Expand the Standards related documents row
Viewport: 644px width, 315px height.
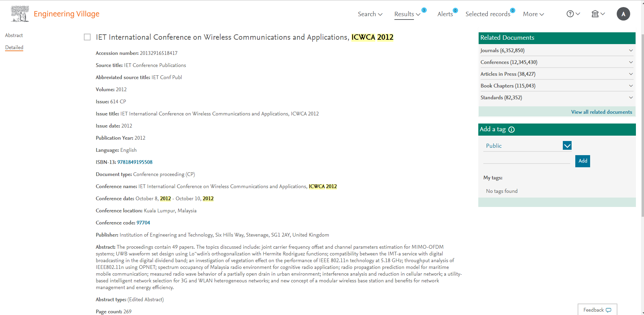[557, 98]
